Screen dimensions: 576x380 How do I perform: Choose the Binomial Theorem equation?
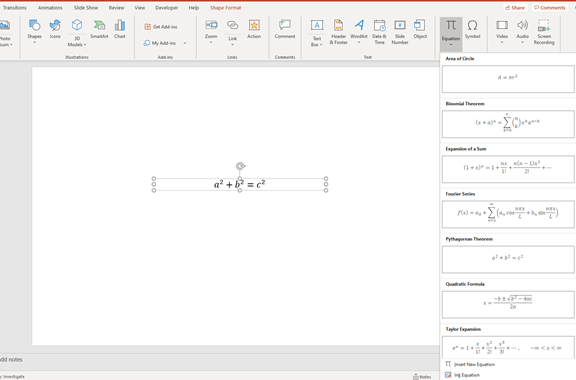tap(508, 124)
